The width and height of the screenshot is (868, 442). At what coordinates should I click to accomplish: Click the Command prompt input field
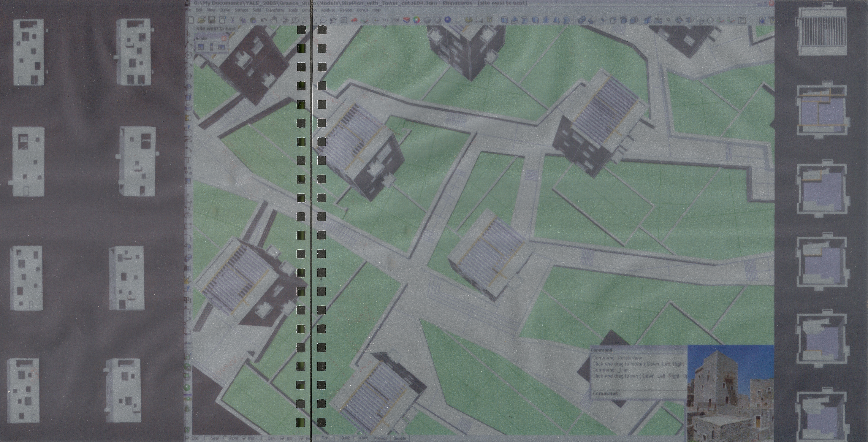point(652,394)
